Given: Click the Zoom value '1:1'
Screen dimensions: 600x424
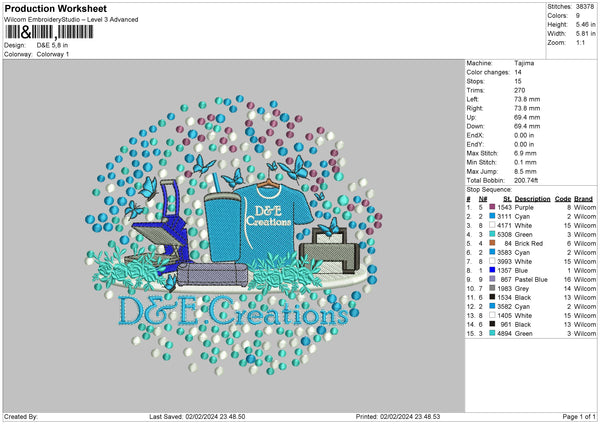Looking at the screenshot, I should [580, 42].
